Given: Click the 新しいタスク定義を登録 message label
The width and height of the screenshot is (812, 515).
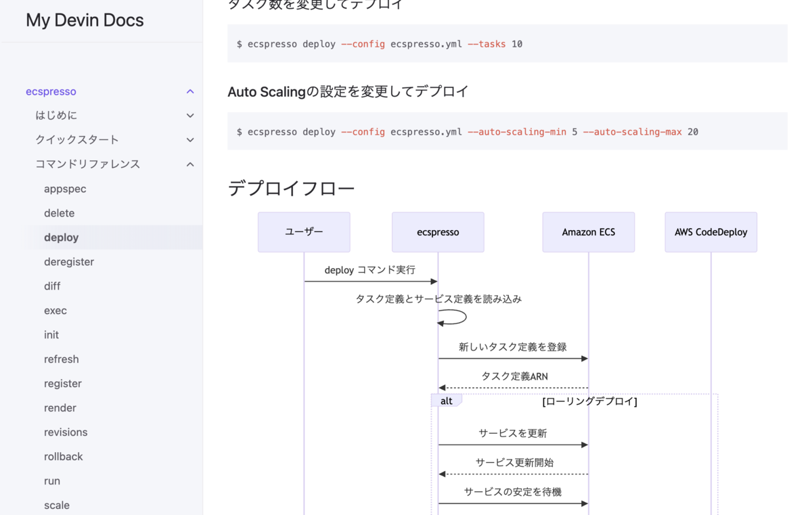Looking at the screenshot, I should click(x=513, y=347).
